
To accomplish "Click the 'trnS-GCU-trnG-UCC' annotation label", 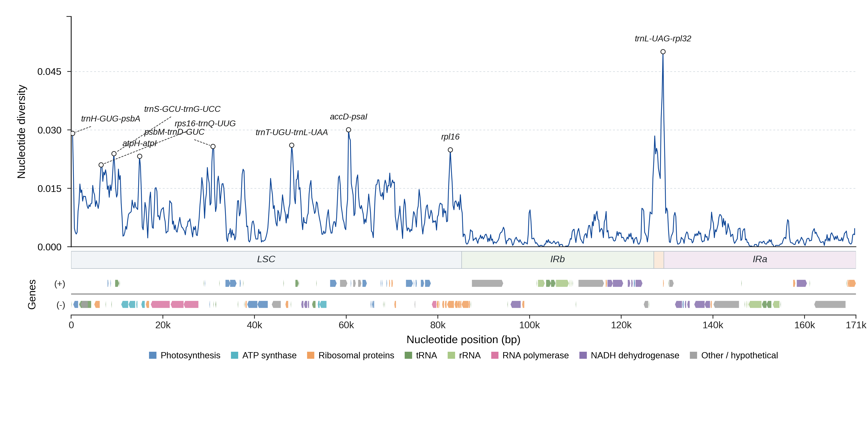I will coord(182,109).
